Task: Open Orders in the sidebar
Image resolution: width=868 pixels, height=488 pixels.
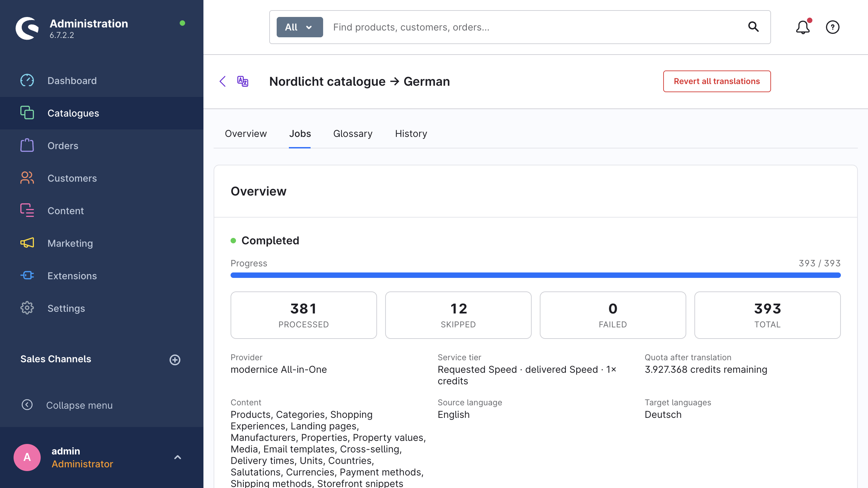Action: click(x=102, y=146)
